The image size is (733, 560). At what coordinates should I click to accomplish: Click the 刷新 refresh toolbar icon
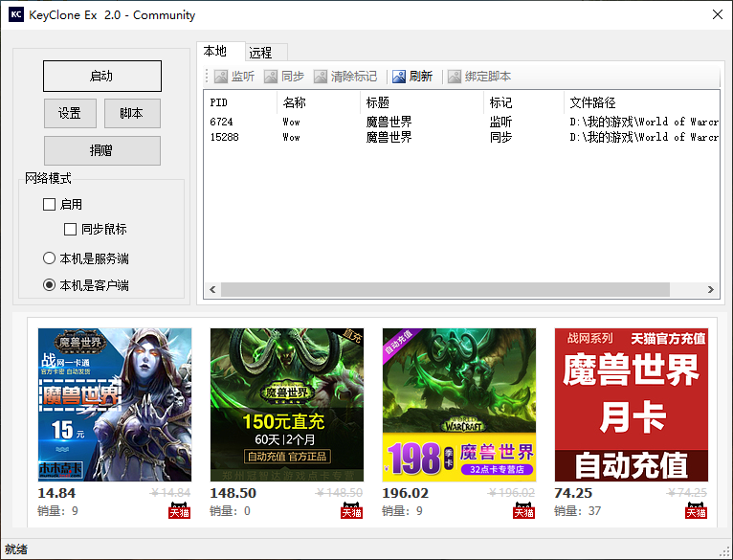click(x=399, y=77)
